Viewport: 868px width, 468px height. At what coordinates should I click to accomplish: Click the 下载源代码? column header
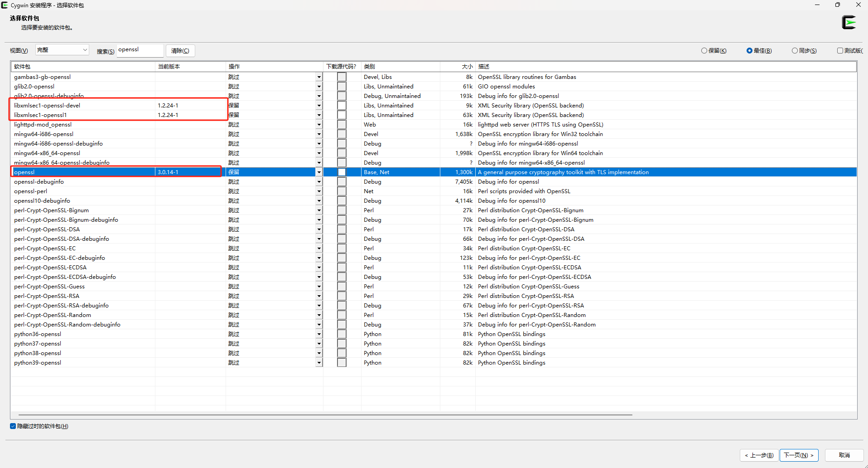tap(342, 67)
